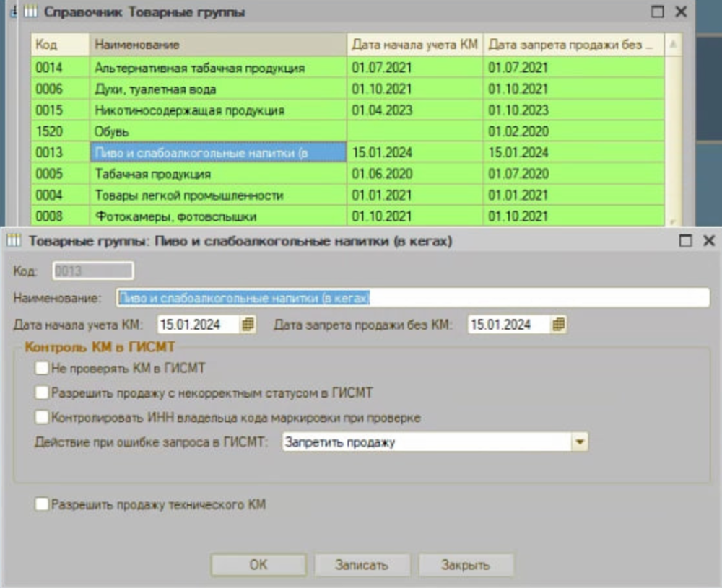Click the Дата начала учета КМ column header

(414, 45)
